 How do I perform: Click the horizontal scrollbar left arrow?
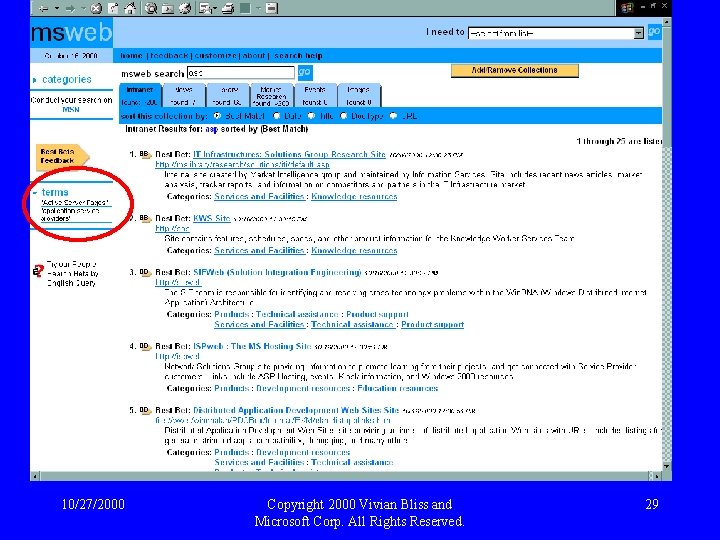pos(34,476)
